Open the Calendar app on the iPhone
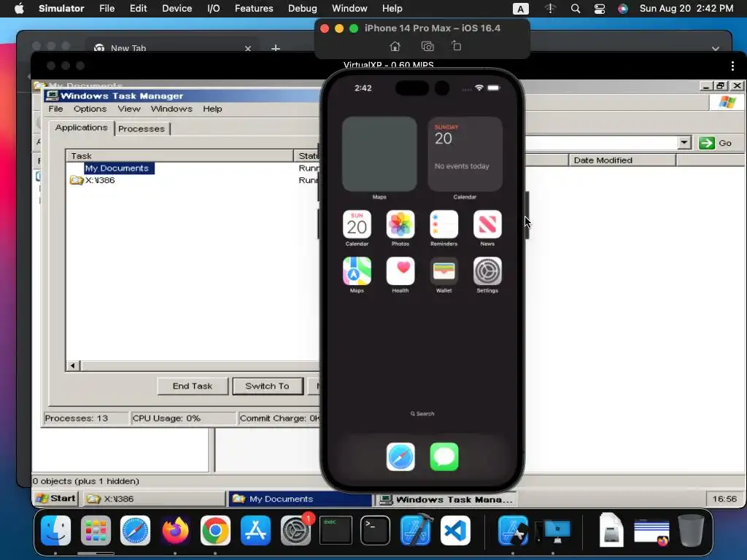This screenshot has height=560, width=747. point(357,225)
